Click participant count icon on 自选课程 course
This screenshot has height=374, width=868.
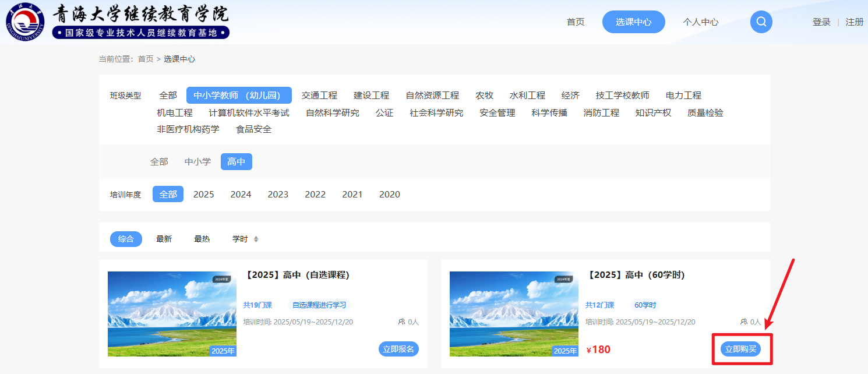(x=401, y=322)
